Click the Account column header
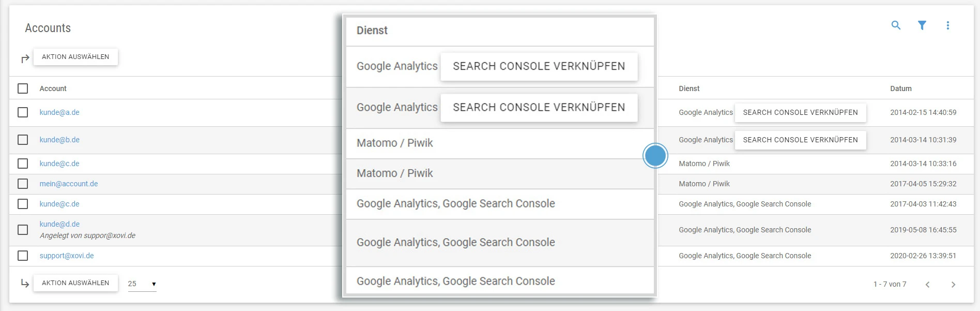Image resolution: width=980 pixels, height=311 pixels. tap(53, 88)
